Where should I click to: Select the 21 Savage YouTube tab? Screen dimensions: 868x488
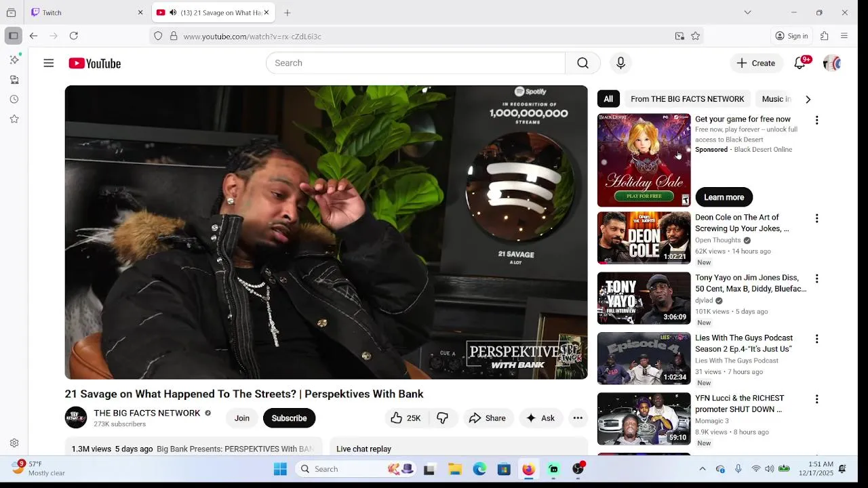point(212,12)
